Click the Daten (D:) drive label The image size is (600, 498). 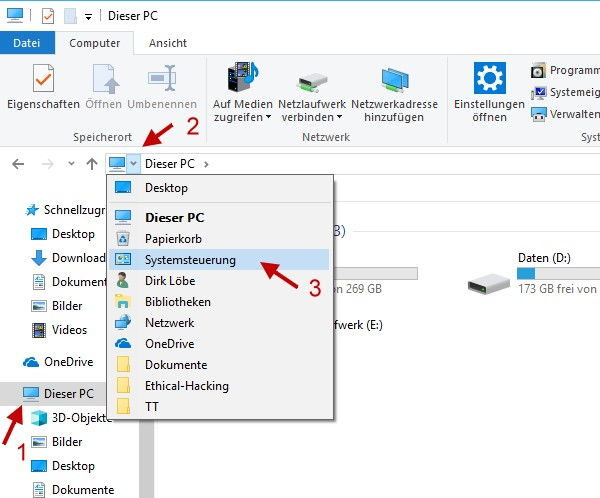[x=544, y=258]
